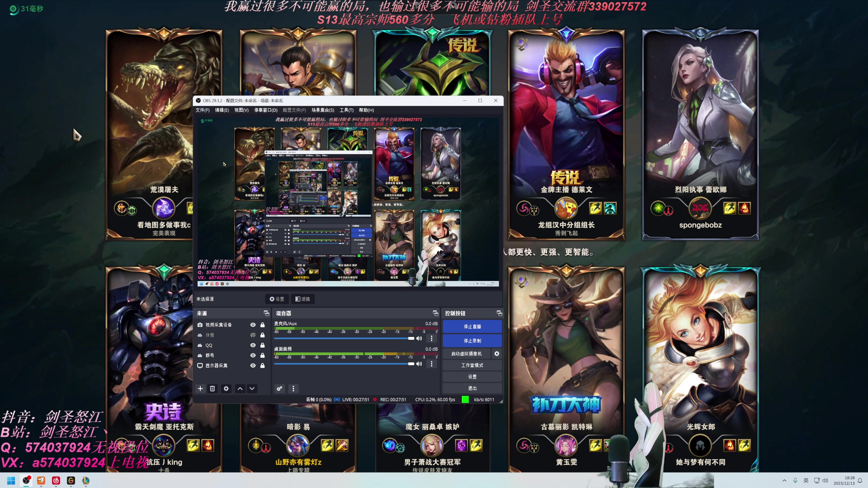Image resolution: width=868 pixels, height=488 pixels.
Task: Click the LIVE broadcast indicator icon
Action: click(x=337, y=400)
